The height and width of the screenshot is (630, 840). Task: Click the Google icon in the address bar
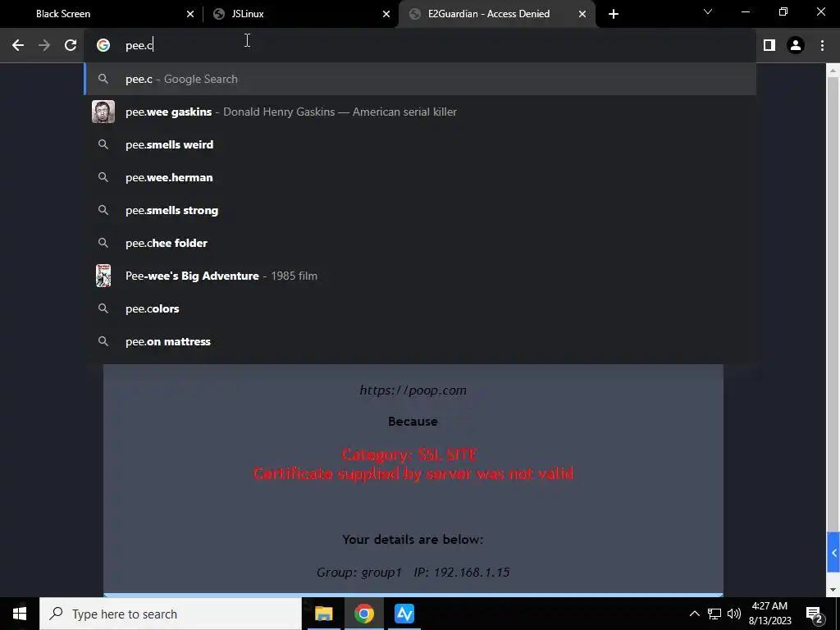(103, 46)
